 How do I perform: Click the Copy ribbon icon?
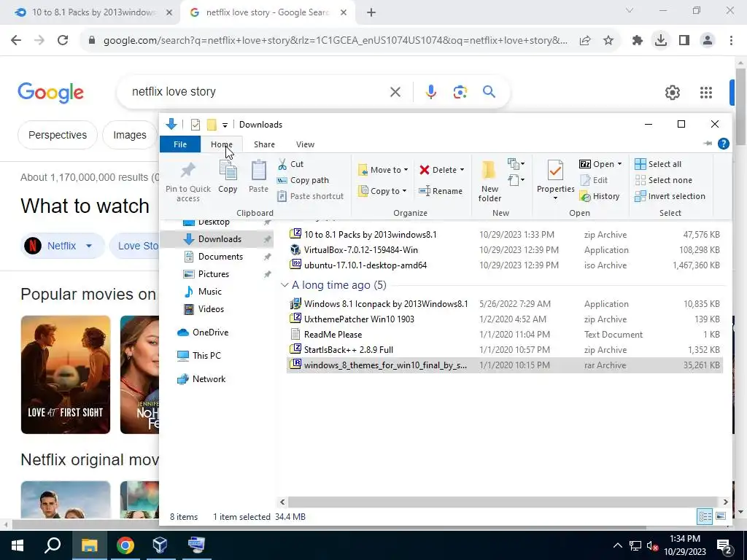(228, 171)
